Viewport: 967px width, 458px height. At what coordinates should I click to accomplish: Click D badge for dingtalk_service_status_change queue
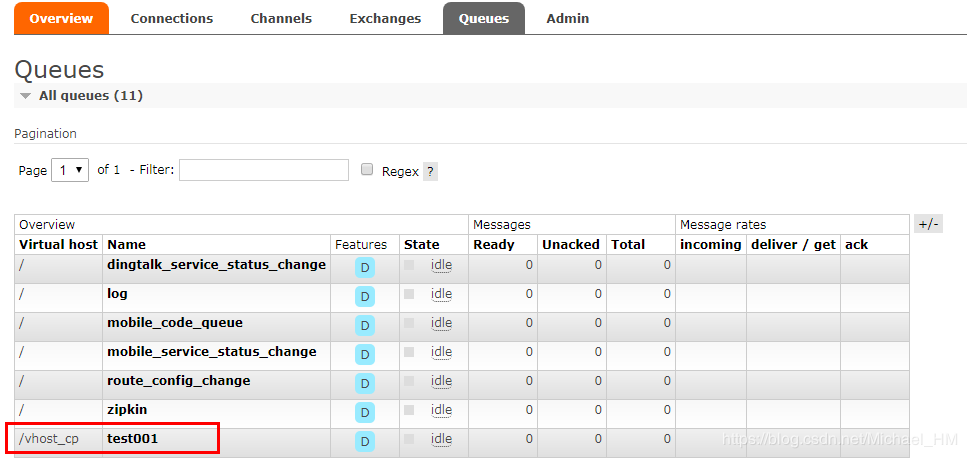pos(365,268)
